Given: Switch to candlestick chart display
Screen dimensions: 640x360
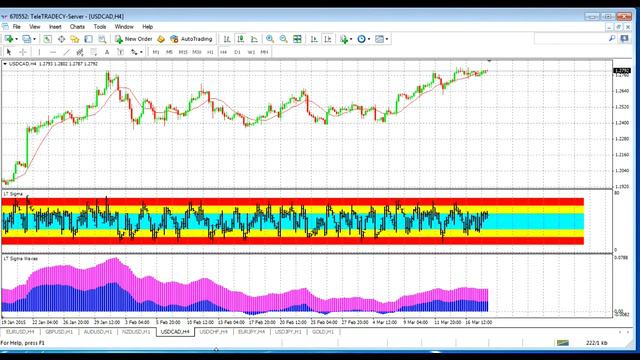Looking at the screenshot, I should click(x=241, y=39).
